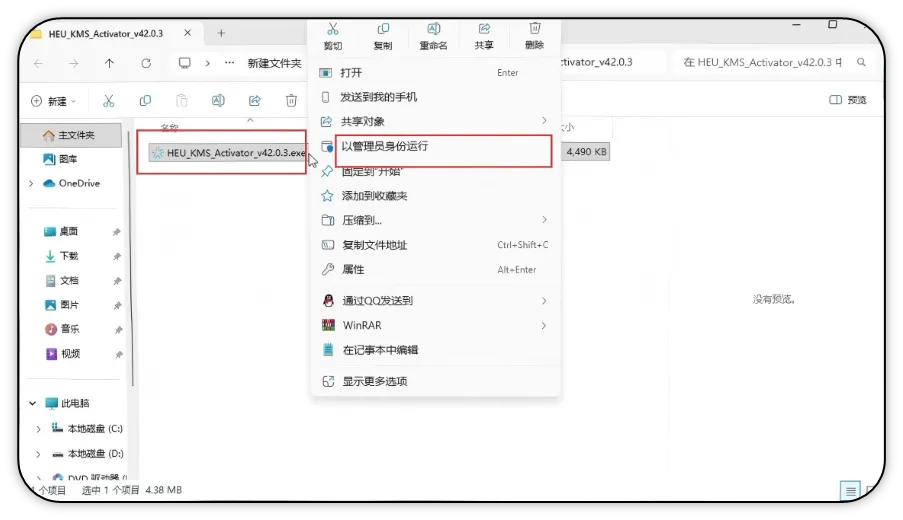This screenshot has width=903, height=520.
Task: Open a new tab with plus button
Action: click(x=221, y=33)
